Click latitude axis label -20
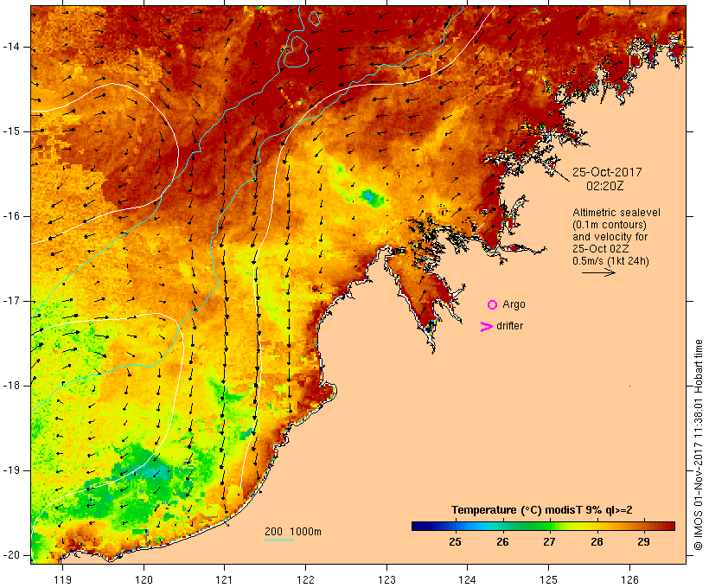709x588 pixels. click(x=11, y=555)
